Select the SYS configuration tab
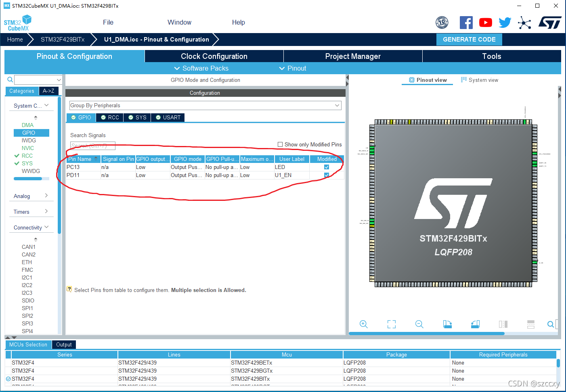Viewport: 566px width, 392px height. (137, 117)
